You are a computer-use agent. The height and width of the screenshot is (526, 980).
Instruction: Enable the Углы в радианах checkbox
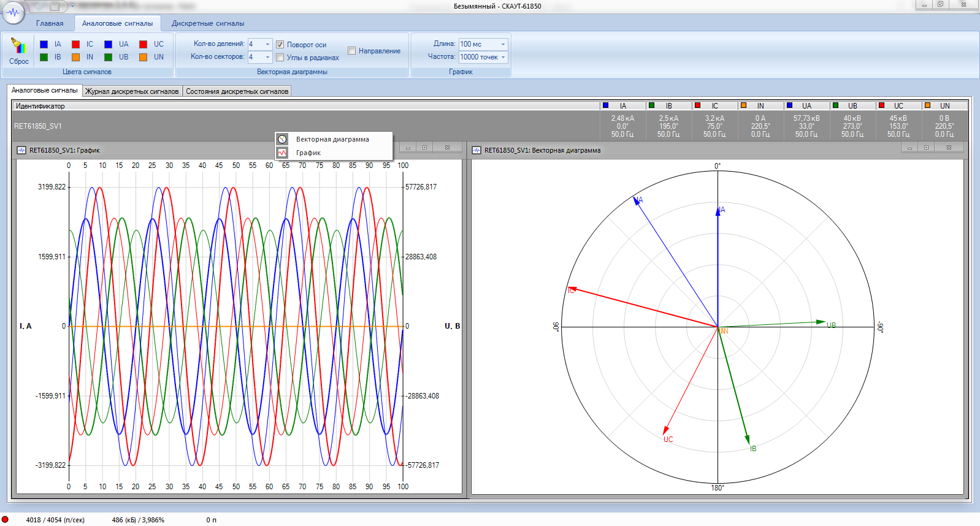(x=280, y=58)
